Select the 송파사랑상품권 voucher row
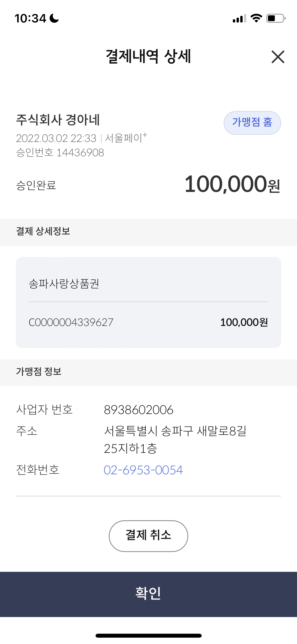 coord(148,284)
